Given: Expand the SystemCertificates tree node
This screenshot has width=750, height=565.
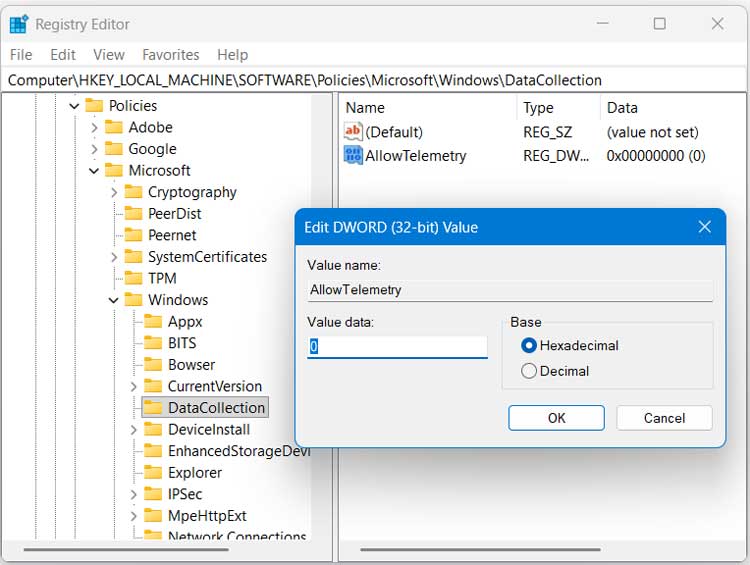Looking at the screenshot, I should 114,257.
